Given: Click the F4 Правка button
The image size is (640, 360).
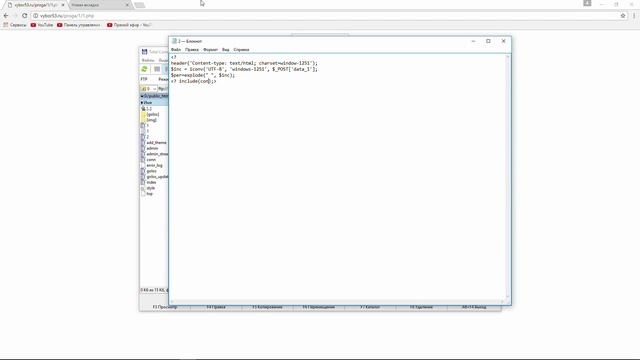Looking at the screenshot, I should click(x=216, y=307).
